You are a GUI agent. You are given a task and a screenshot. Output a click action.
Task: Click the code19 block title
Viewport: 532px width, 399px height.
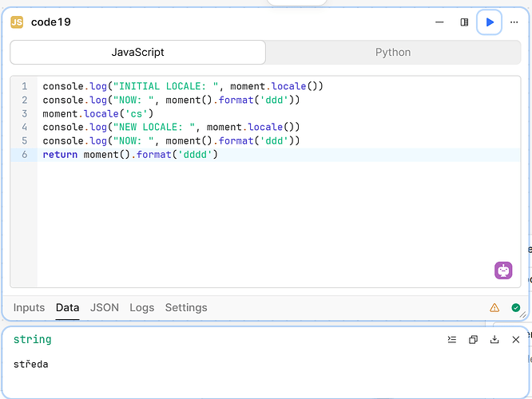point(51,22)
